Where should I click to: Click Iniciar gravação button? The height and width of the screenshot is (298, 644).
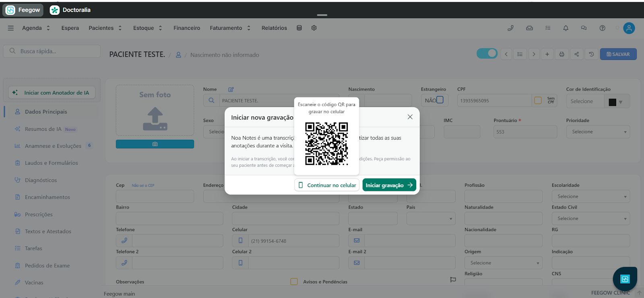(389, 185)
